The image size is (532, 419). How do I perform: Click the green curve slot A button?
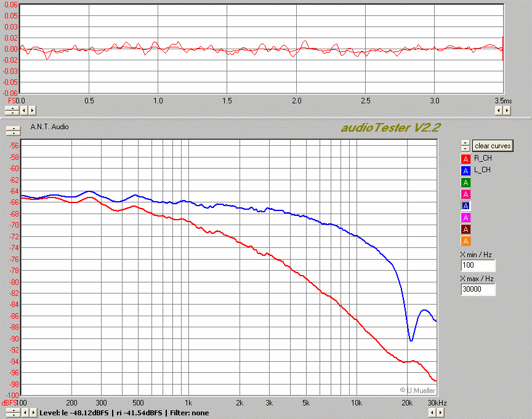coord(465,183)
